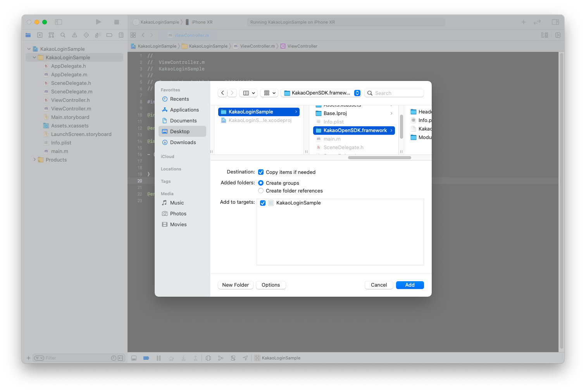Select Music in dialog sidebar
This screenshot has width=586, height=392.
click(182, 203)
